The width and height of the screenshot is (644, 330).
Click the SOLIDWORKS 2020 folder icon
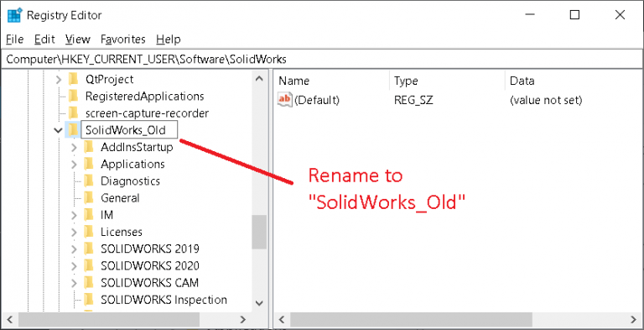click(89, 265)
